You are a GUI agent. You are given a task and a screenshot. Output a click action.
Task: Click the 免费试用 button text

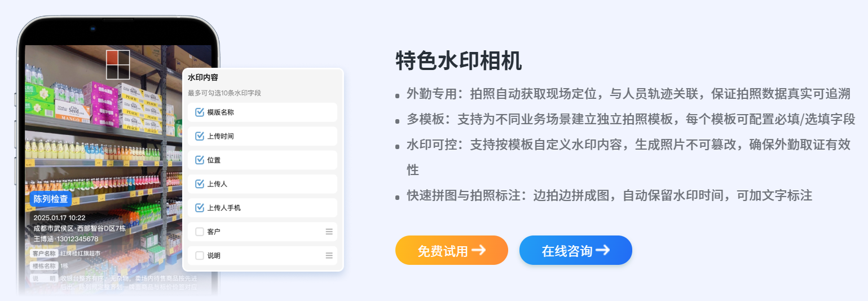pyautogui.click(x=443, y=251)
